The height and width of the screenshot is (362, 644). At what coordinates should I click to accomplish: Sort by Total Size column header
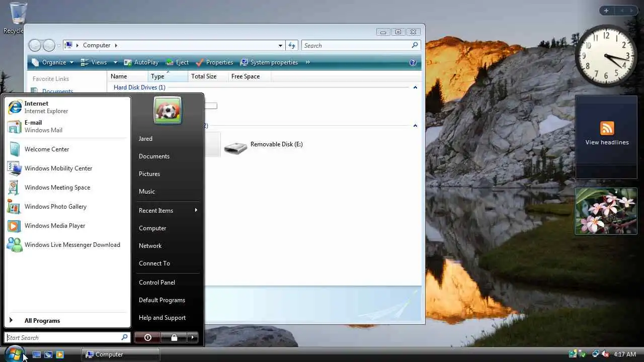208,76
